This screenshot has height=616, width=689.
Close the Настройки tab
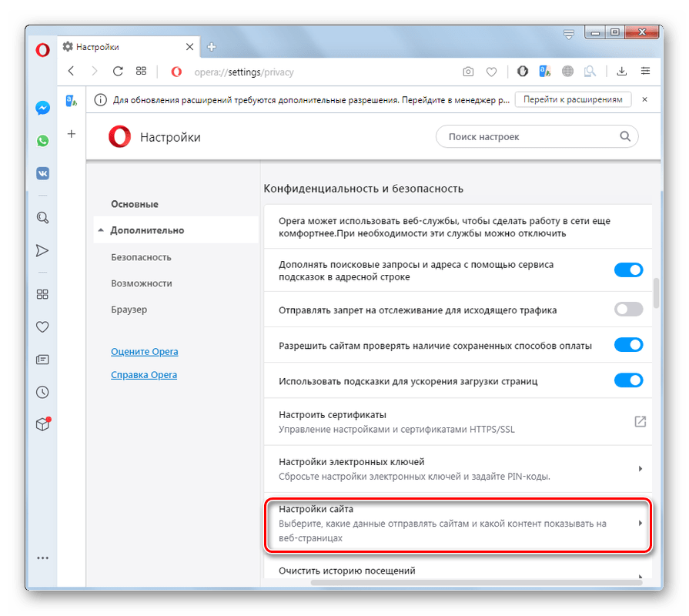click(190, 46)
